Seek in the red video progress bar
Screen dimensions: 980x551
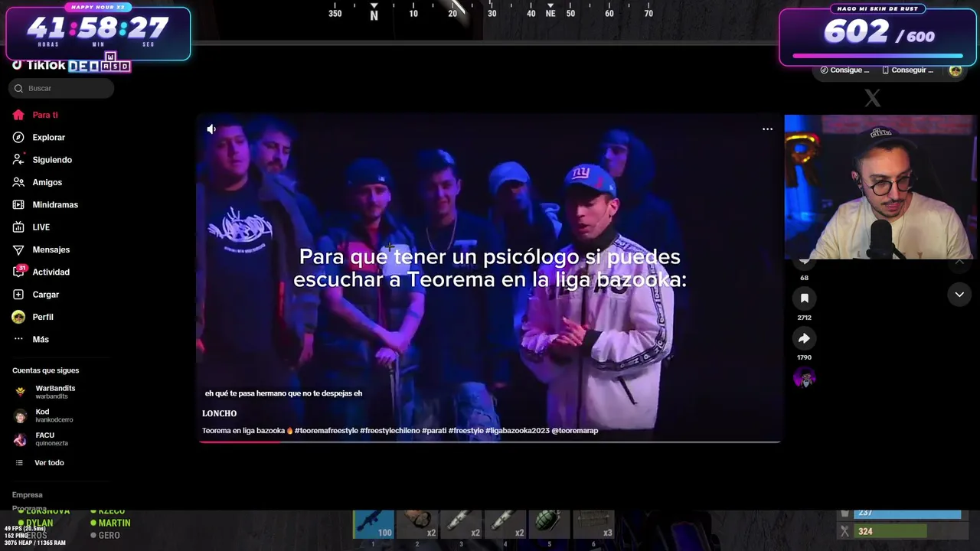coord(490,442)
